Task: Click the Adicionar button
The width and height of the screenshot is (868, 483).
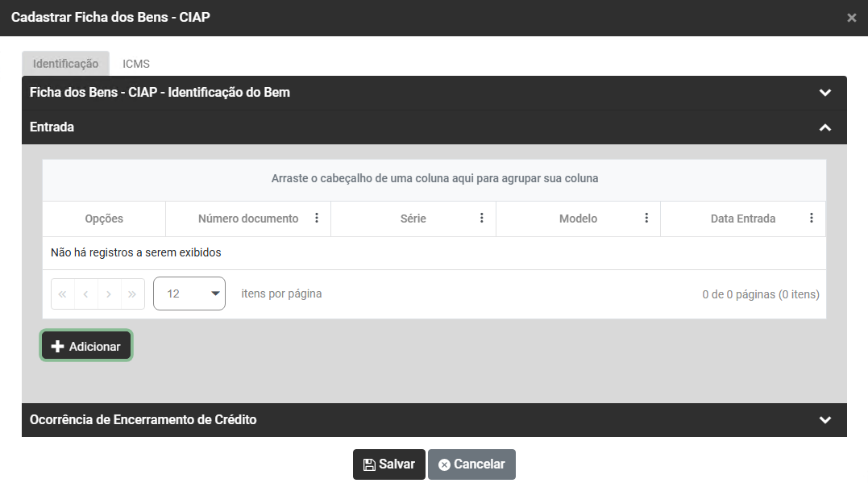Action: click(86, 347)
